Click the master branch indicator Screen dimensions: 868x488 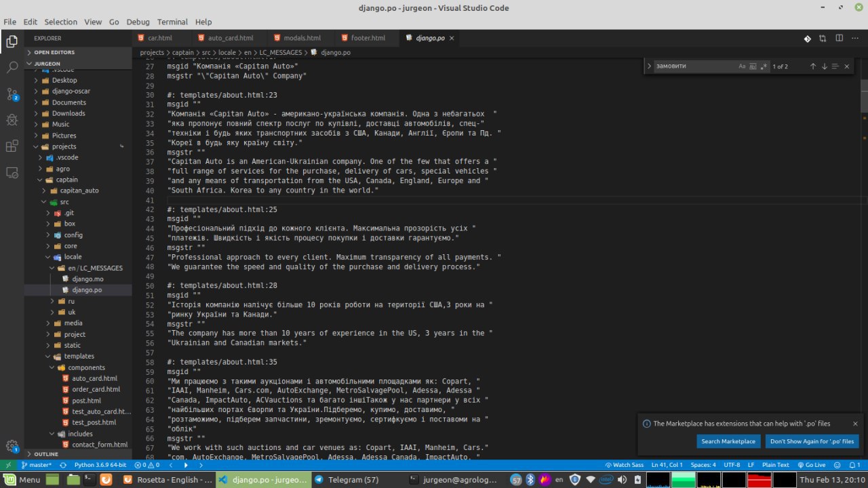point(37,465)
